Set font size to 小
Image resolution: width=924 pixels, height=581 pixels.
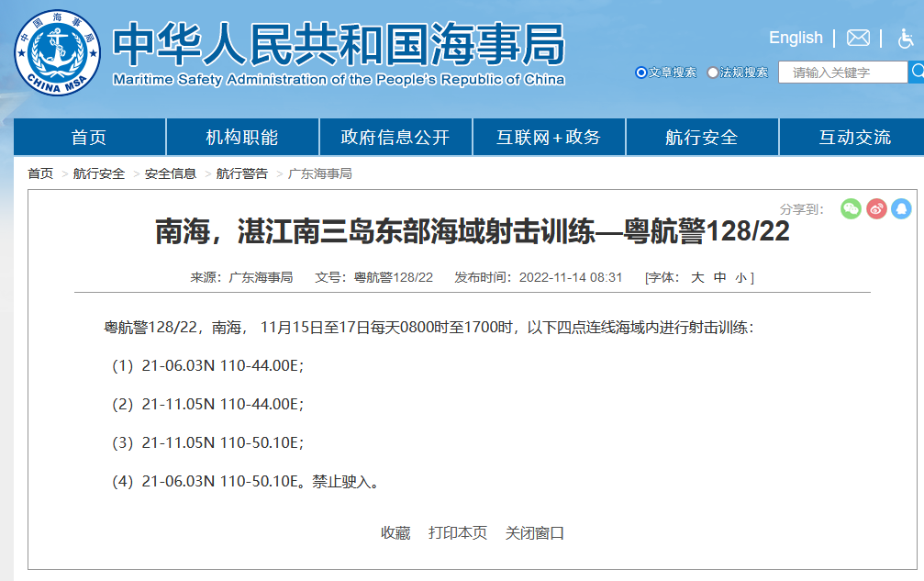740,277
